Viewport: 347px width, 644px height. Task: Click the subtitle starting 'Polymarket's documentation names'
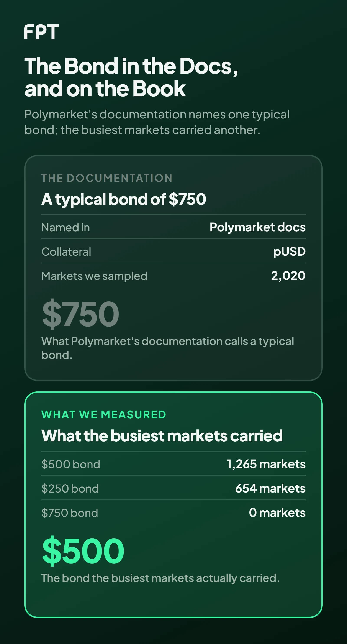[157, 122]
